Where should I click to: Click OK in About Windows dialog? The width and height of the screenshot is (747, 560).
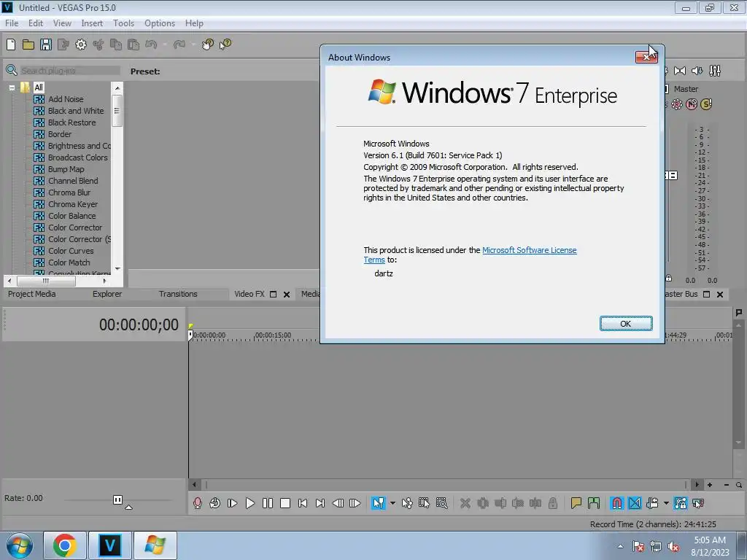pos(625,324)
